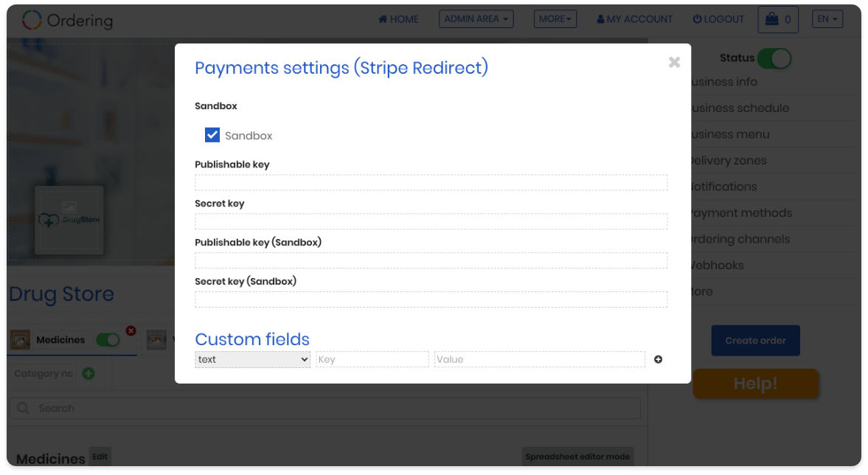The height and width of the screenshot is (475, 868).
Task: Focus the Secret key field
Action: [431, 221]
